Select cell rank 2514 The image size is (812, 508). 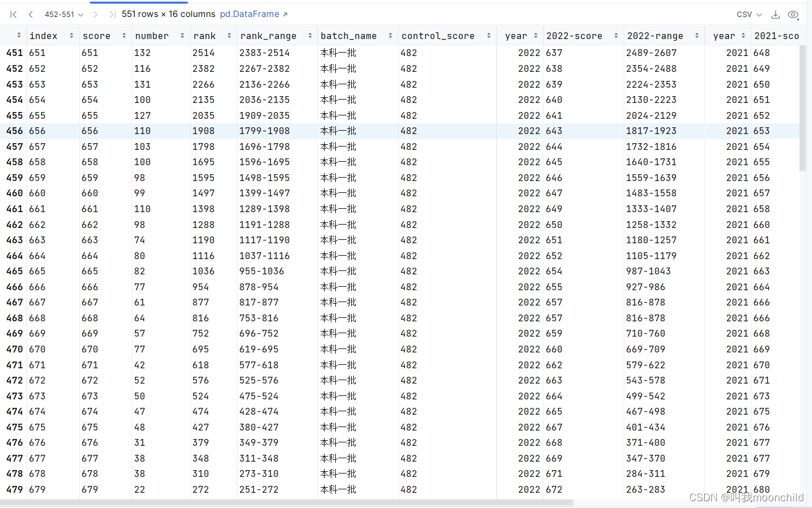[204, 53]
